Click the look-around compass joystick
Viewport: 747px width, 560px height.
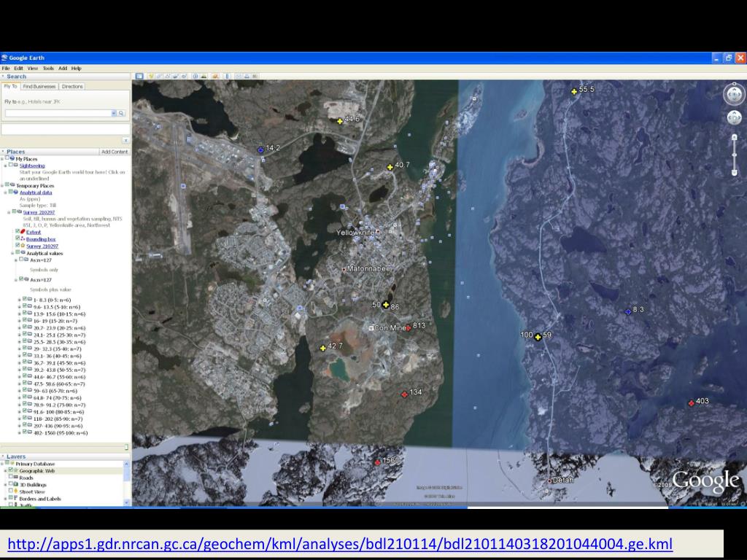coord(734,94)
